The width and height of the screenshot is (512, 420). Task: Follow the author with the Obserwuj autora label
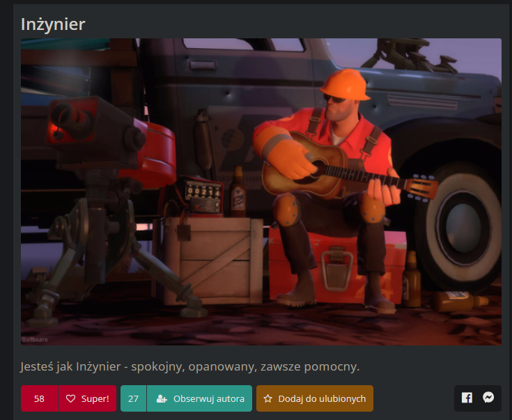click(208, 399)
